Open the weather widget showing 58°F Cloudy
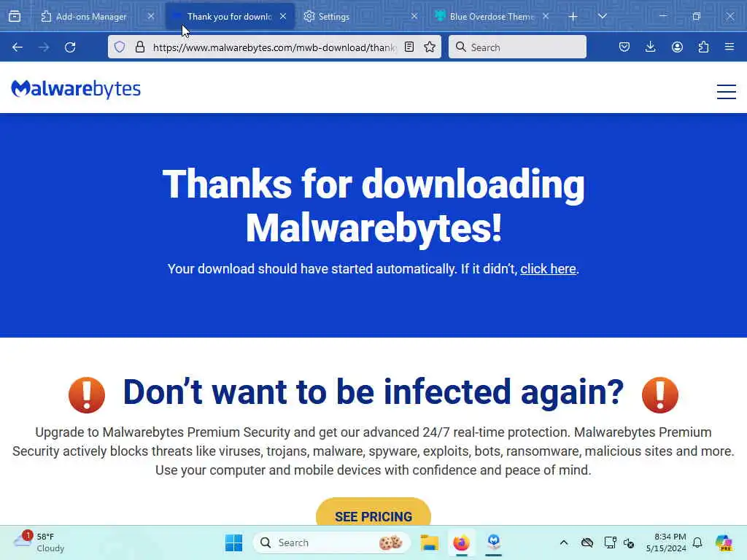The image size is (747, 560). [39, 542]
